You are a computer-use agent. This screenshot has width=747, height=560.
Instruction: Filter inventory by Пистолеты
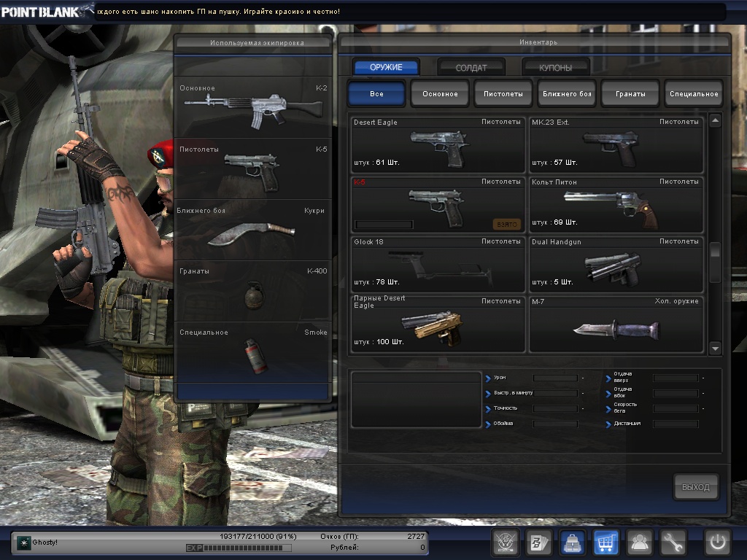[503, 94]
